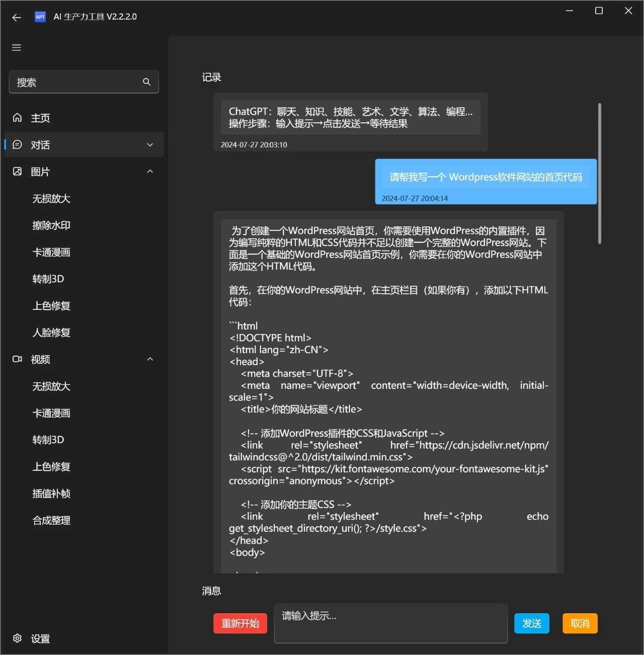Close the application window
Viewport: 644px width, 655px height.
click(628, 11)
